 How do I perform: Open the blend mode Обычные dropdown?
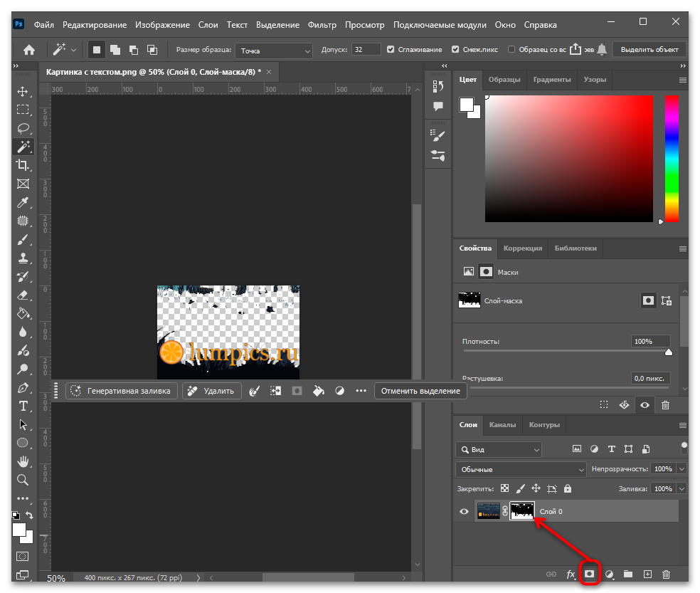pyautogui.click(x=521, y=469)
